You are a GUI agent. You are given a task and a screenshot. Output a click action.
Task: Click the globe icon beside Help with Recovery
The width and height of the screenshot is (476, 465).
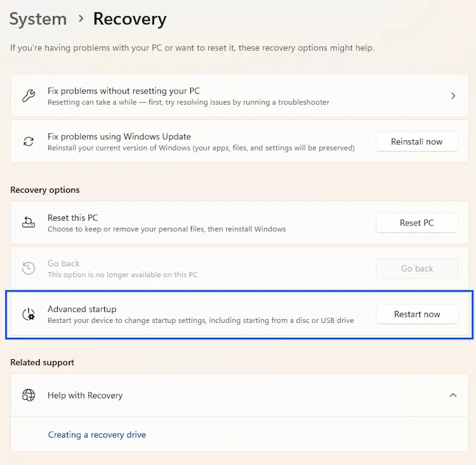point(29,395)
